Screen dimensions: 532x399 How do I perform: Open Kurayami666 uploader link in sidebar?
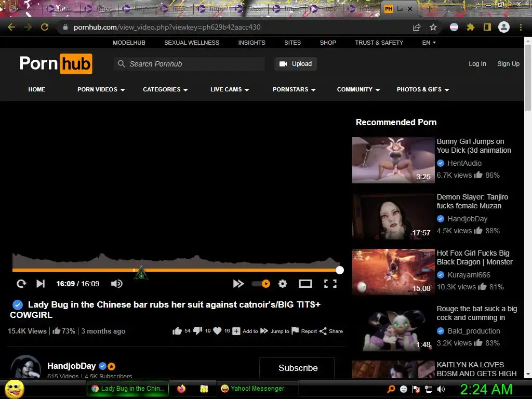(x=469, y=275)
